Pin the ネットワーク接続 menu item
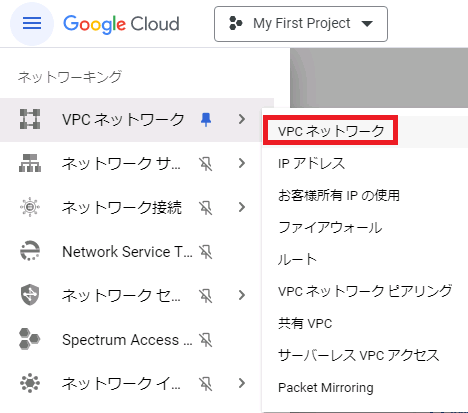This screenshot has width=468, height=413. (206, 208)
